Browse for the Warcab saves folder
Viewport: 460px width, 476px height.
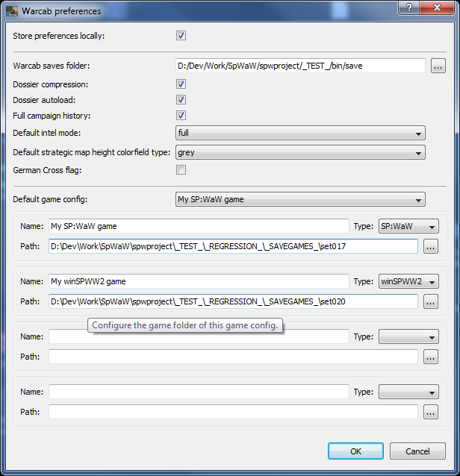(438, 66)
